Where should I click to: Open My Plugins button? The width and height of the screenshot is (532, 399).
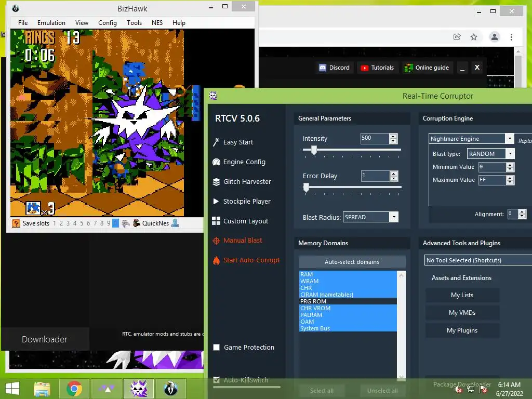pos(462,330)
